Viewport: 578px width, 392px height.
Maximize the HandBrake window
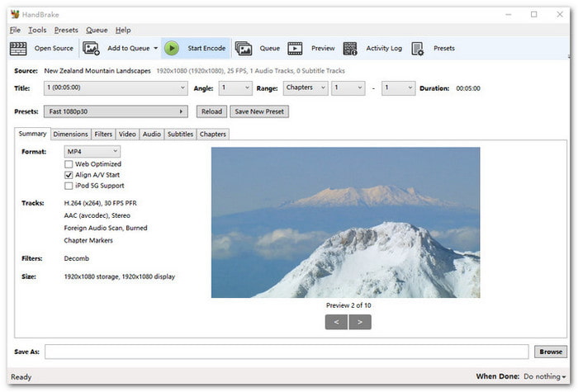533,14
